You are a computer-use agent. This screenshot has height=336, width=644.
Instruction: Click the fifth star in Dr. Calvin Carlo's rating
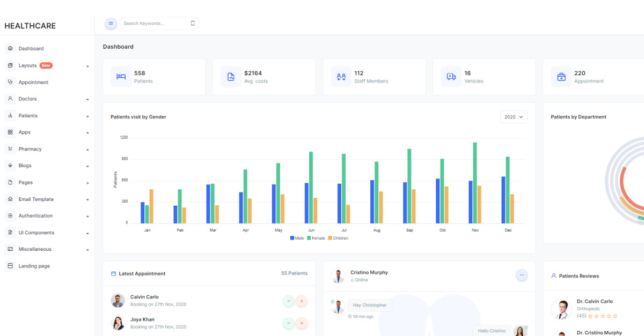[x=613, y=316]
